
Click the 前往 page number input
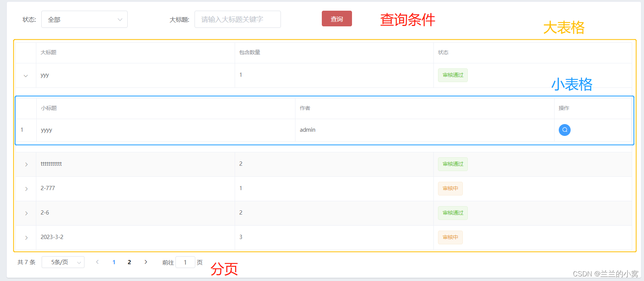tap(185, 262)
